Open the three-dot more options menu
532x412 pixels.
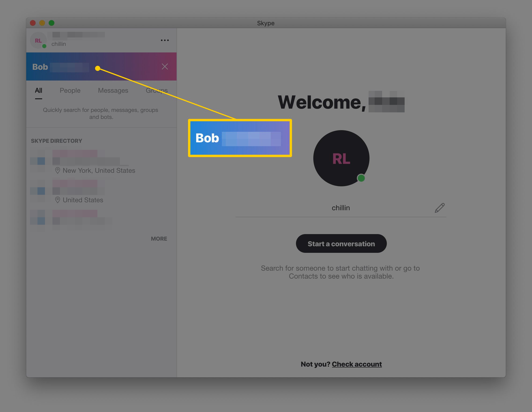tap(165, 40)
